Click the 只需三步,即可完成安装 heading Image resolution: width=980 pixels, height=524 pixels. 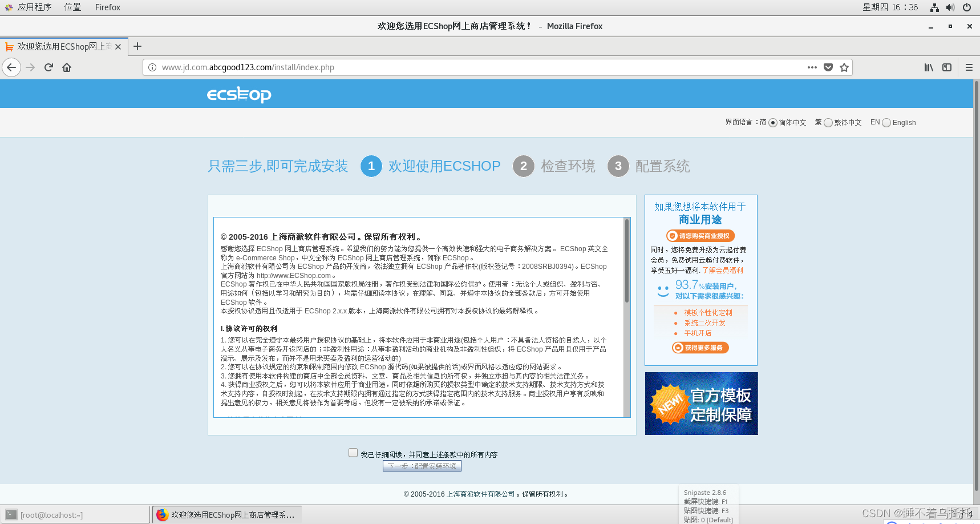278,166
